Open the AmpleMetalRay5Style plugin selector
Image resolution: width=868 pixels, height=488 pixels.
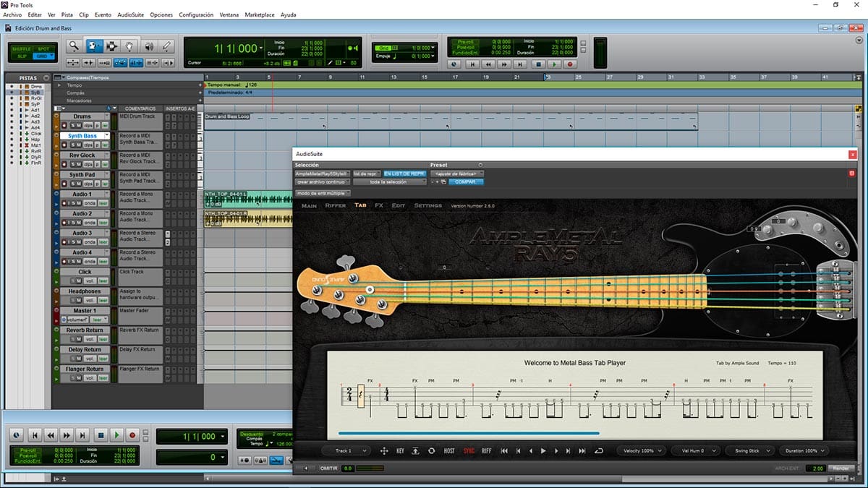click(x=323, y=174)
